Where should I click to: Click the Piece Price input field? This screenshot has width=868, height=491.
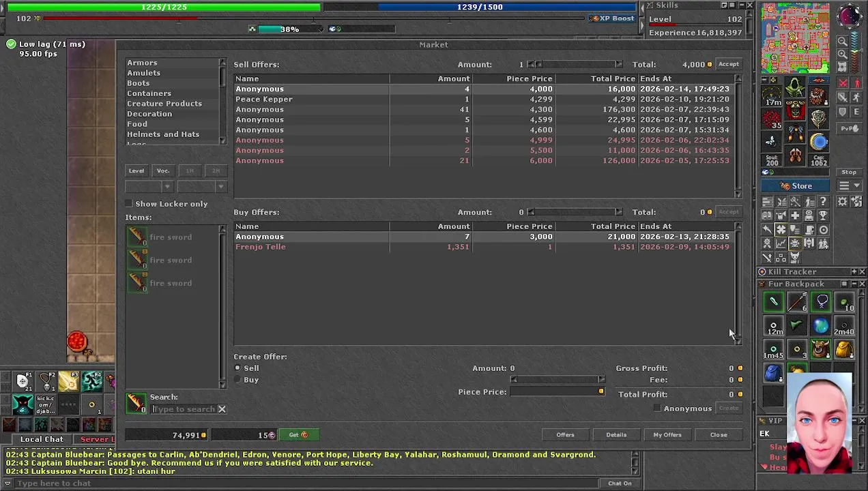557,392
